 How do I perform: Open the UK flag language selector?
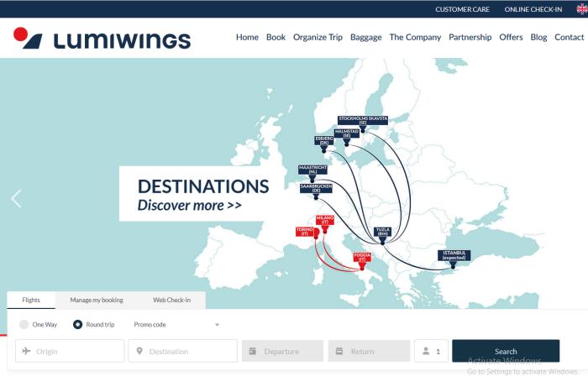click(582, 9)
